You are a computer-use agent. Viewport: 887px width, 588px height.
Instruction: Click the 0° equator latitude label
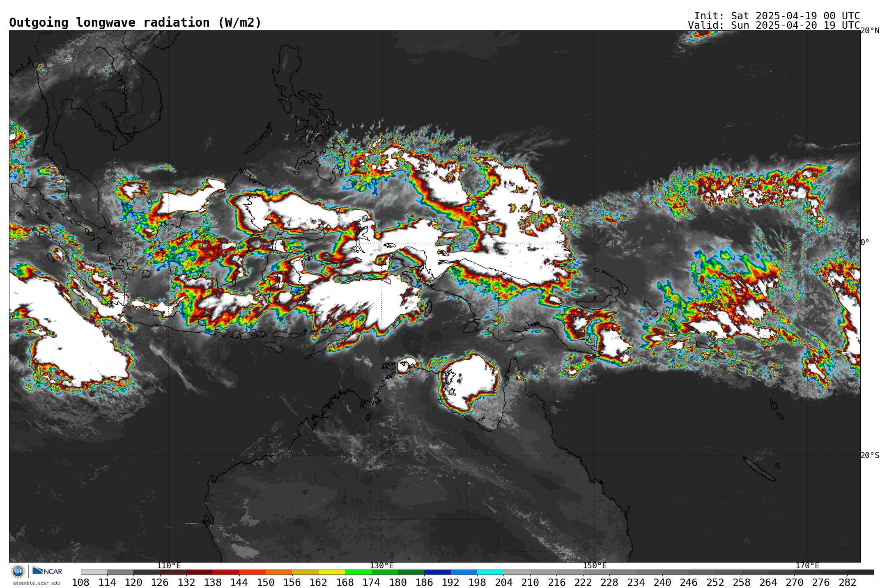pos(865,242)
